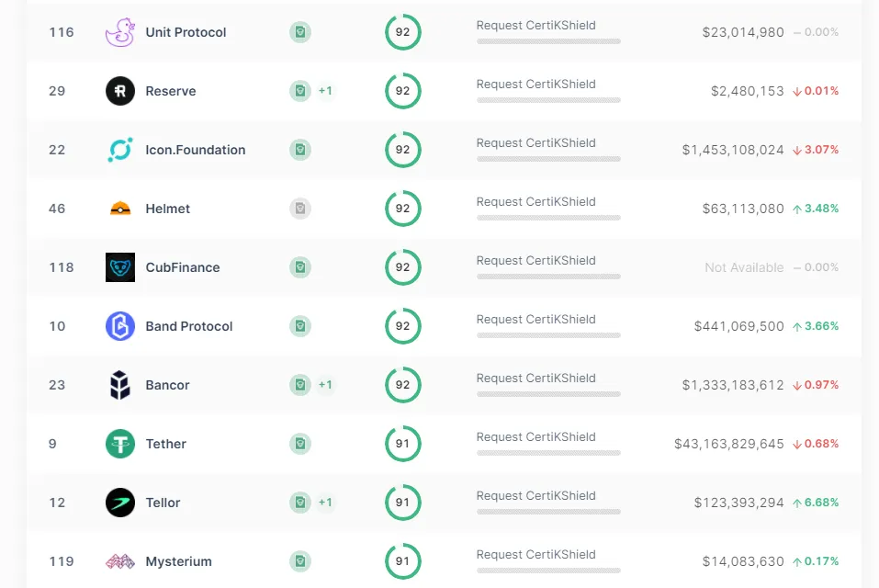This screenshot has height=588, width=879.
Task: Click the Band Protocol logo
Action: [120, 326]
